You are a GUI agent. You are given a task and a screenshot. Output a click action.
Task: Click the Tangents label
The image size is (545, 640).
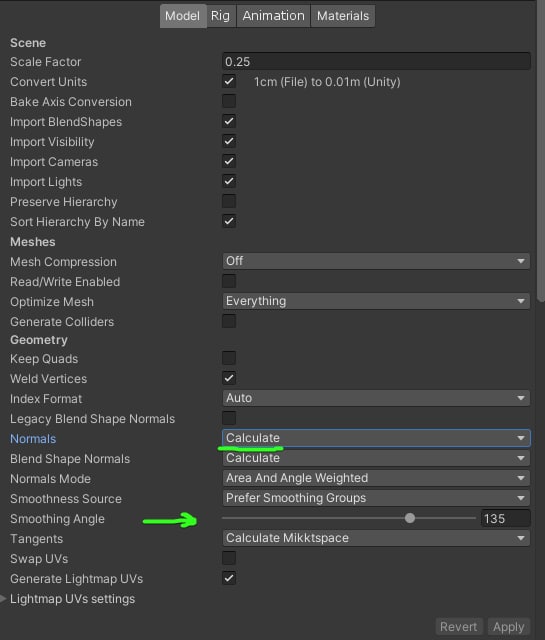pos(36,539)
